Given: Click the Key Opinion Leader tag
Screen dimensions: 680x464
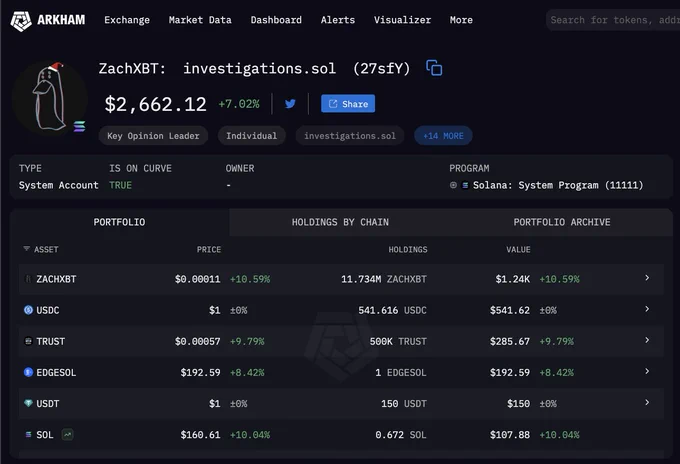Looking at the screenshot, I should coord(154,136).
